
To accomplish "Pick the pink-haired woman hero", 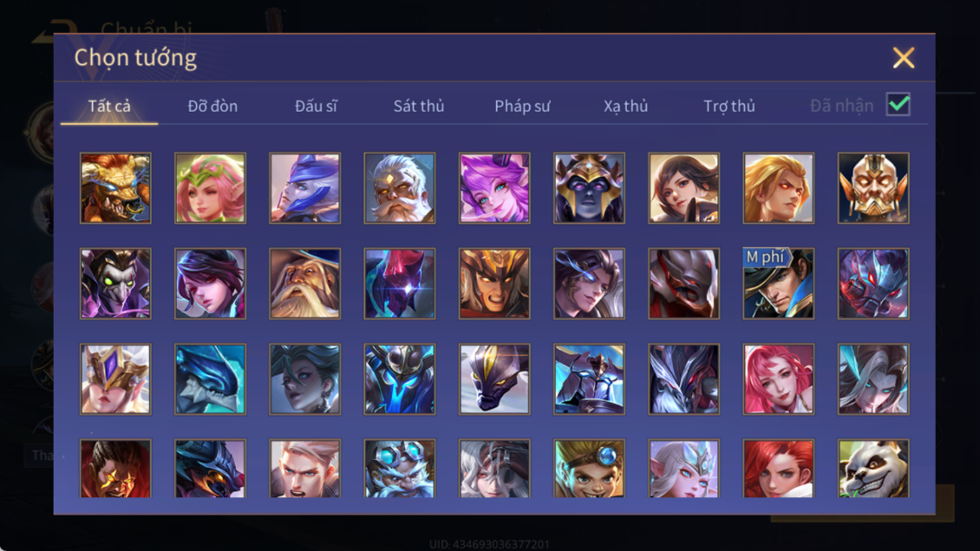I will coord(778,379).
